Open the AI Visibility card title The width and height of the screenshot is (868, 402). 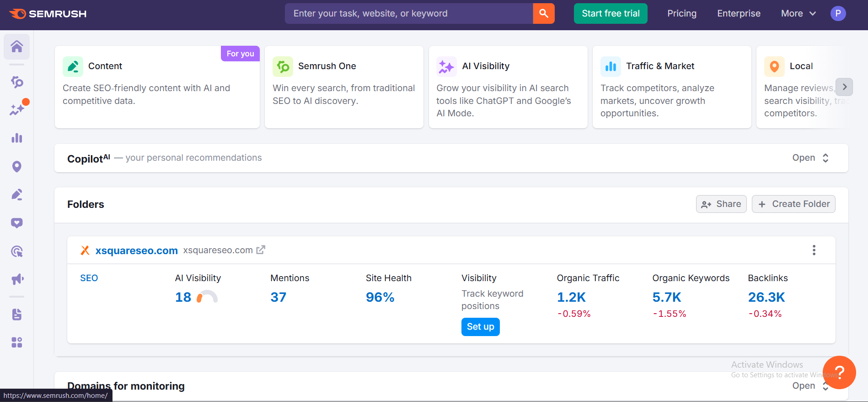point(486,66)
